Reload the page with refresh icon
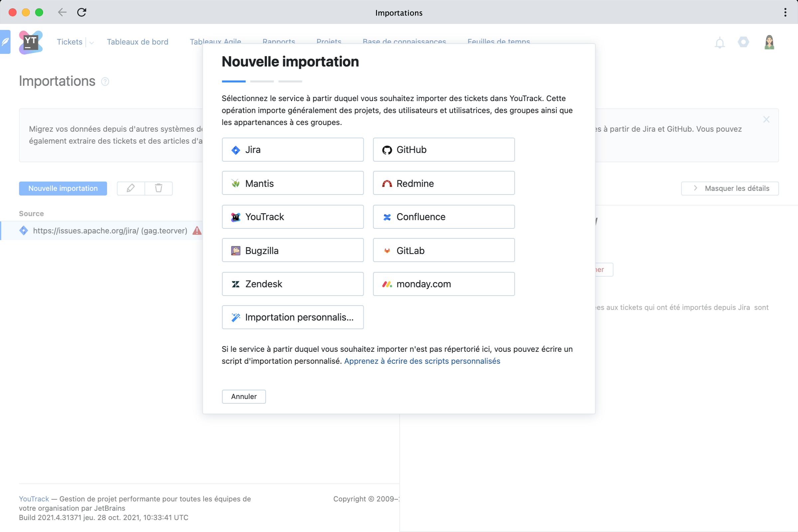The height and width of the screenshot is (532, 798). click(82, 12)
